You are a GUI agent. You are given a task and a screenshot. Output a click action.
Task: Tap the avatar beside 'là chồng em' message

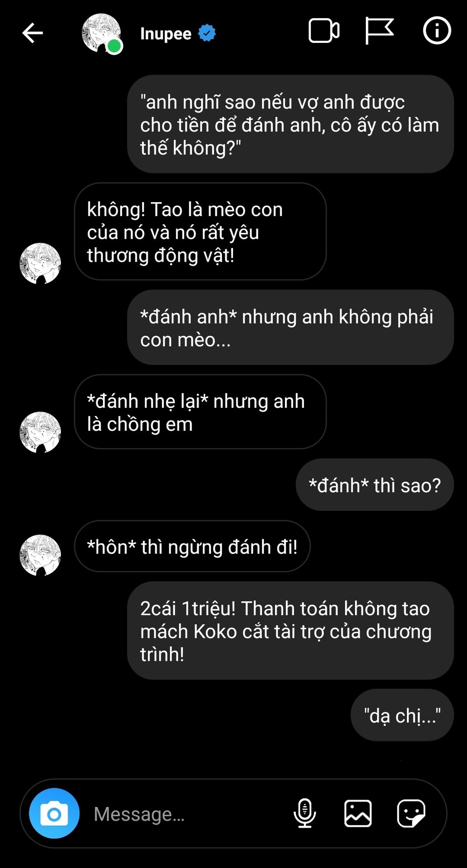40,432
